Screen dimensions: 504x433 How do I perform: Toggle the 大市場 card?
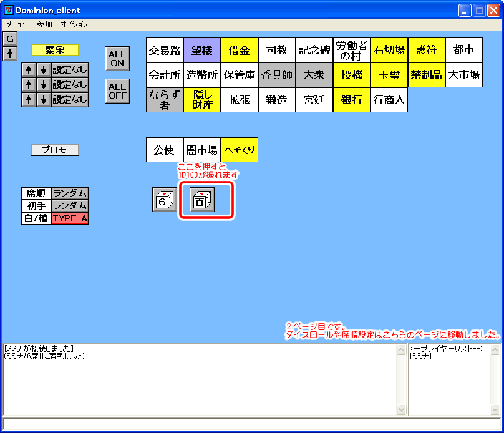coord(464,75)
